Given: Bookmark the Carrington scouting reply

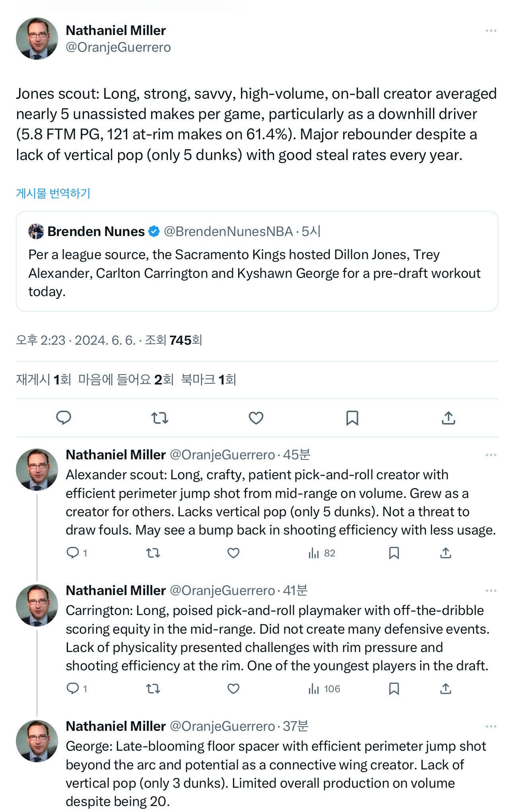Looking at the screenshot, I should 394,689.
